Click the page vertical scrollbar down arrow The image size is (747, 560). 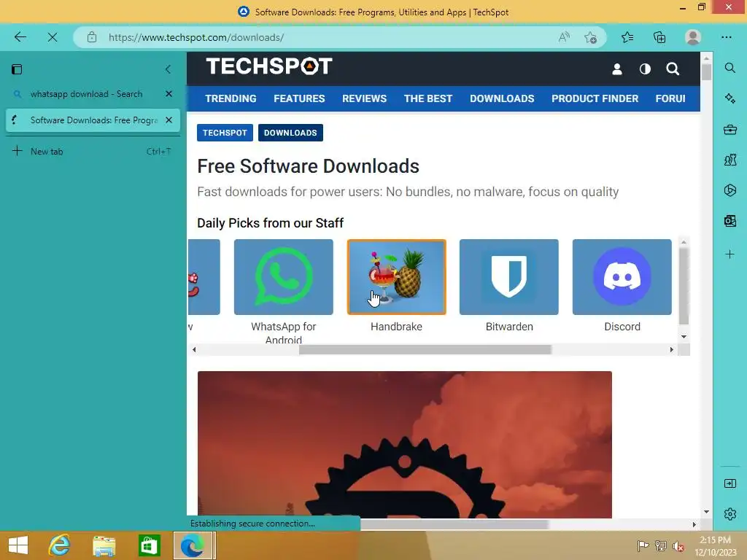[706, 512]
